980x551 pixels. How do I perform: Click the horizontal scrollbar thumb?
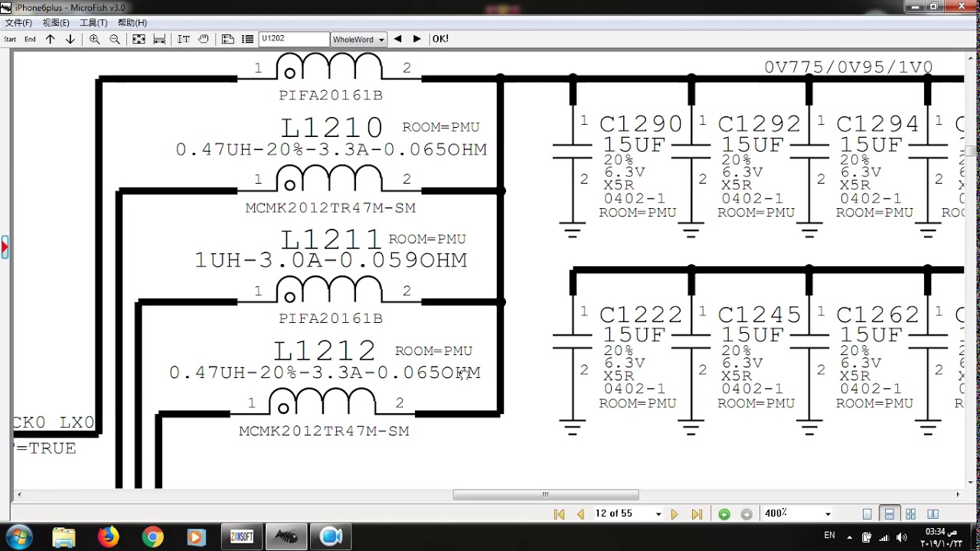tap(546, 494)
